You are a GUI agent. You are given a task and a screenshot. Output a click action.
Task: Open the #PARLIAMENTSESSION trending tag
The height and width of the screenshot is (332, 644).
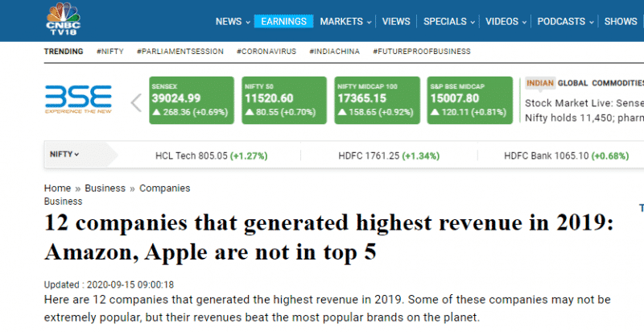[x=180, y=52]
